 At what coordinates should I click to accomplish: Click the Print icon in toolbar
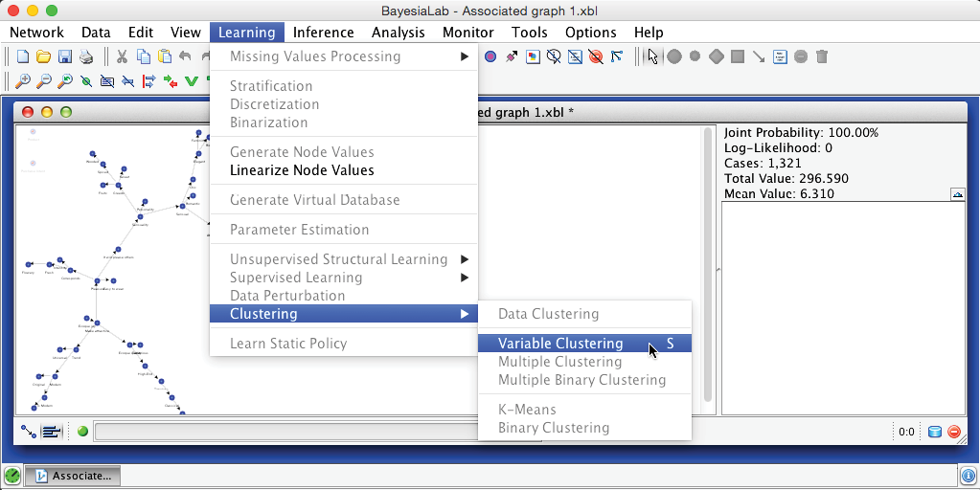pos(86,56)
